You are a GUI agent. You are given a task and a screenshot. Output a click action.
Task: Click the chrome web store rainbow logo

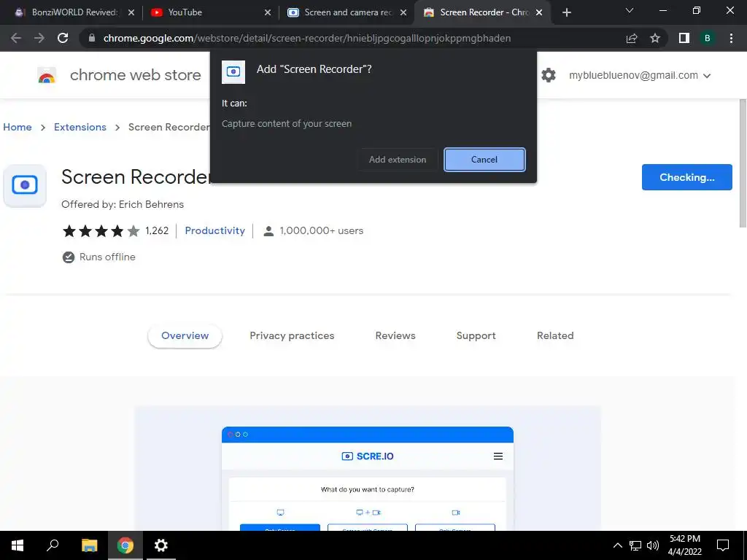[47, 75]
